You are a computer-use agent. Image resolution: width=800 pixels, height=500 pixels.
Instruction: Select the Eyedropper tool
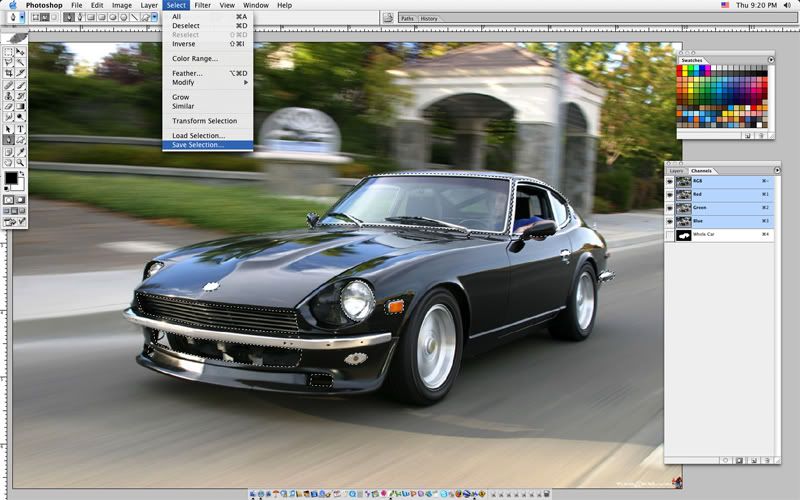click(x=21, y=151)
